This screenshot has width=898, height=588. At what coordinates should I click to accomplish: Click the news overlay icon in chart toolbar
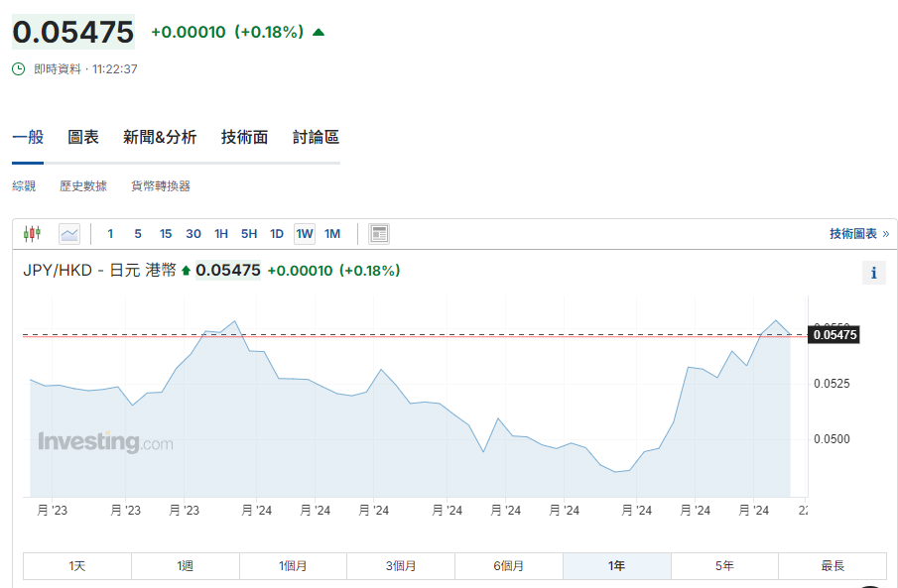(379, 234)
